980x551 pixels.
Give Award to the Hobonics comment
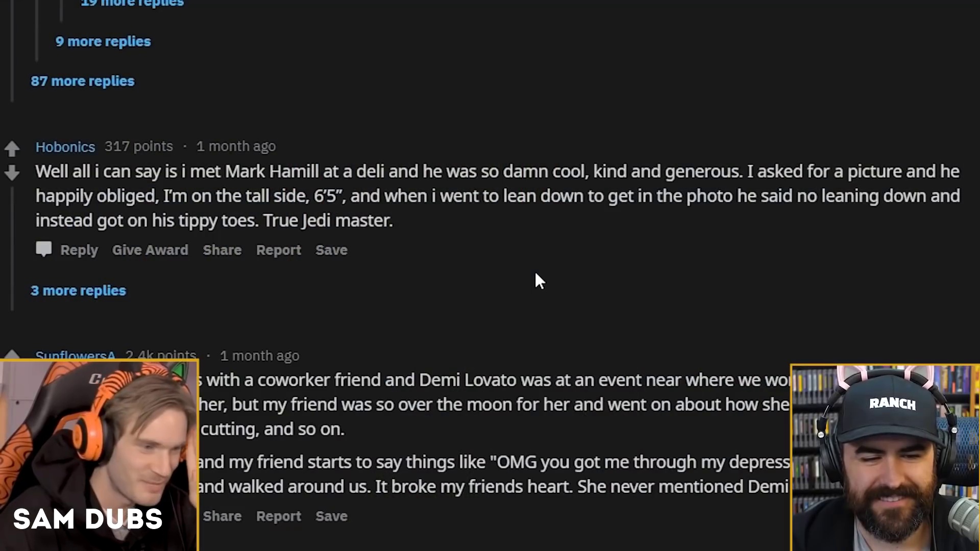pos(150,250)
